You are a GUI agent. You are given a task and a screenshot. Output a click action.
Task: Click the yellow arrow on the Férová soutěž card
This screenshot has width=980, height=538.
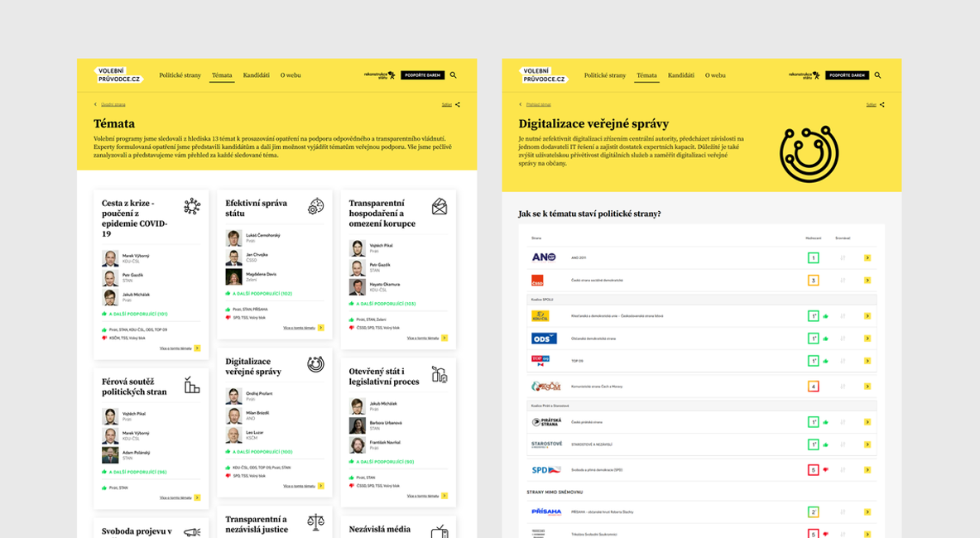tap(197, 497)
